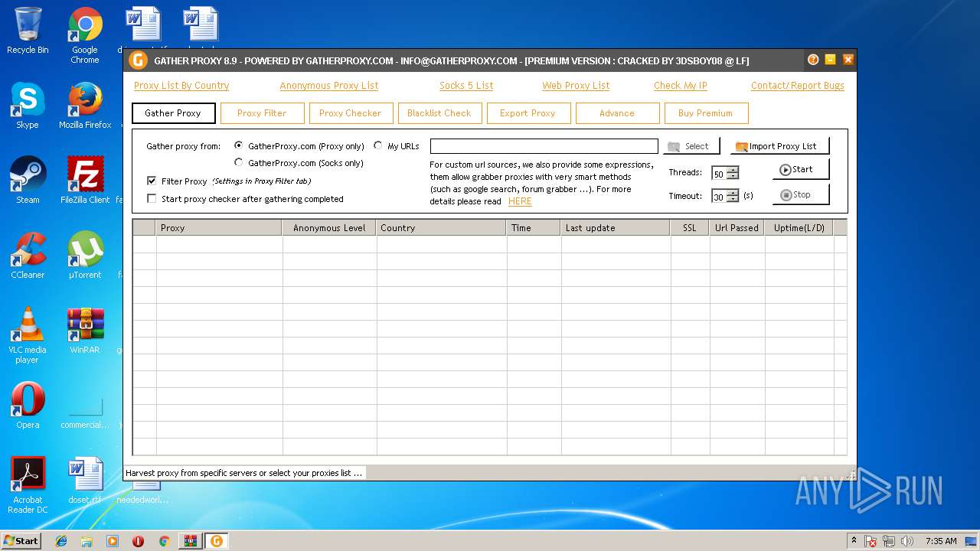Image resolution: width=980 pixels, height=551 pixels.
Task: Open the Proxy Checker tab
Action: 351,113
